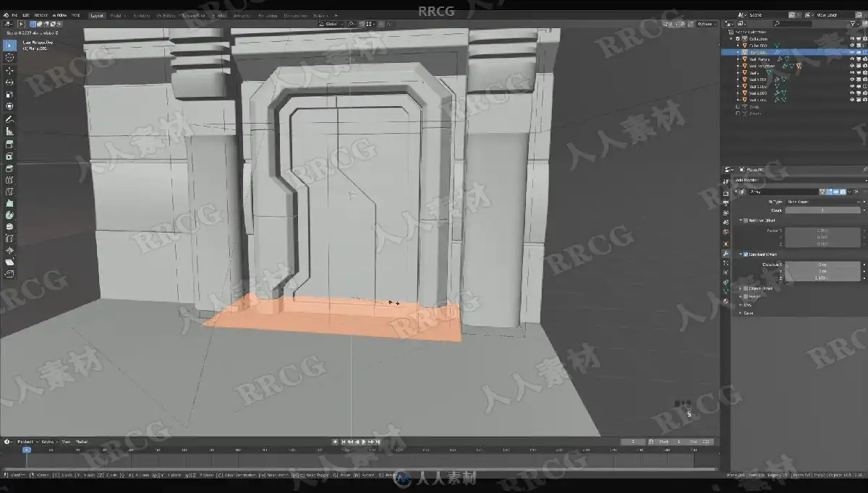Play the animation forward

coord(364,441)
